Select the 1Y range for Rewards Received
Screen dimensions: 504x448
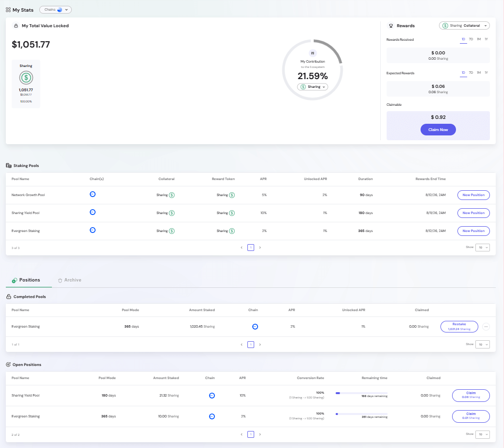(486, 39)
